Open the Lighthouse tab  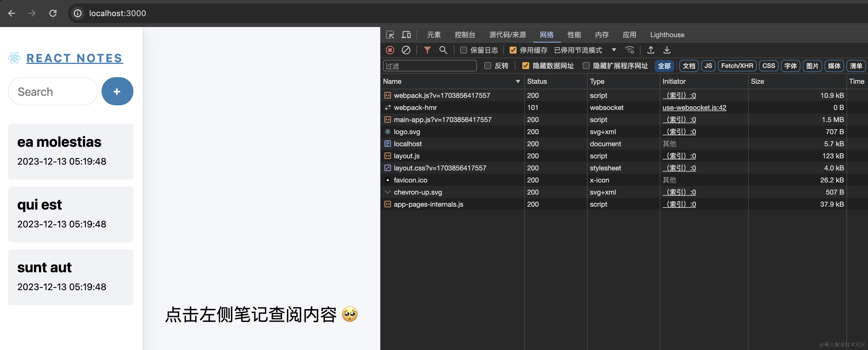[667, 35]
